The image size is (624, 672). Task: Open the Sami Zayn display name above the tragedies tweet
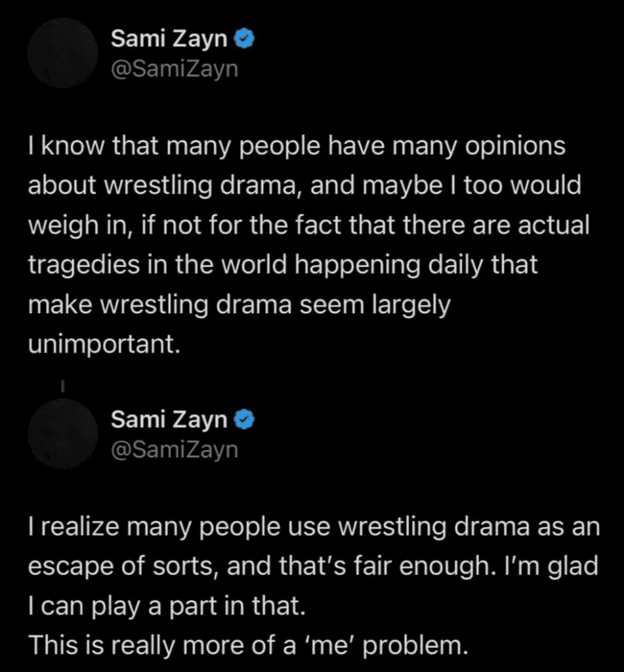pyautogui.click(x=169, y=39)
